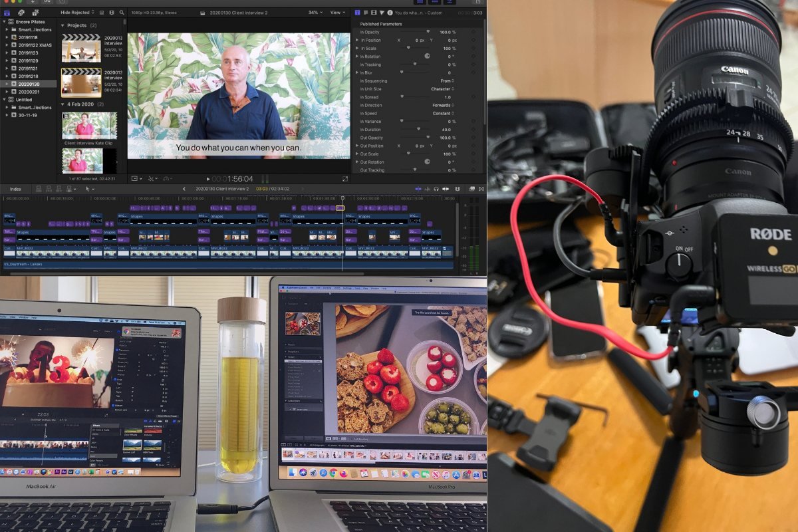Open the timeline Index
Viewport: 798px width, 532px height.
pyautogui.click(x=15, y=189)
